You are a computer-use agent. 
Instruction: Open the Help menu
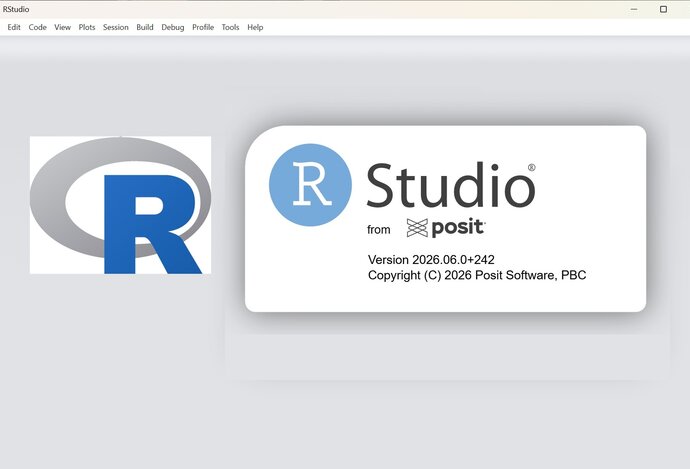255,27
